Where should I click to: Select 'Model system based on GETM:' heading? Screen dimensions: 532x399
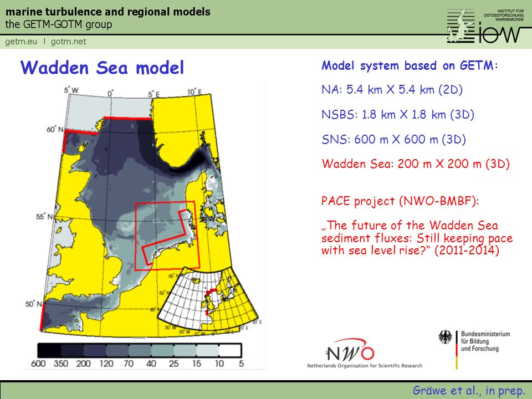click(x=410, y=65)
